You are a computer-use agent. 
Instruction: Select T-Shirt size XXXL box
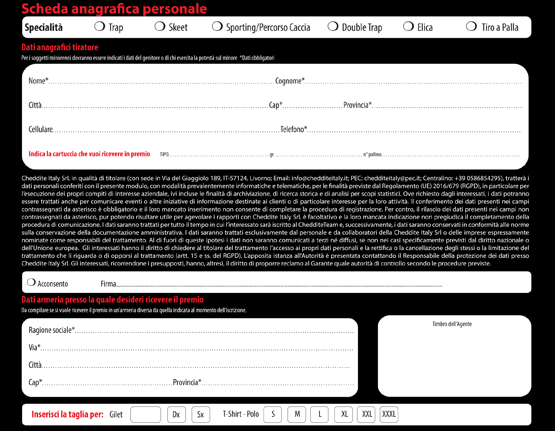[389, 414]
